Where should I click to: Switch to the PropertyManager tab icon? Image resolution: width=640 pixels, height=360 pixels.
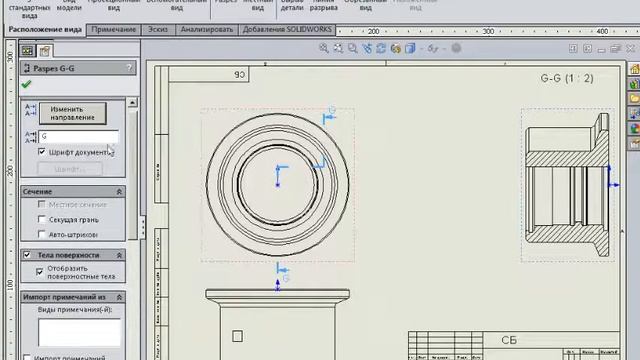click(44, 50)
